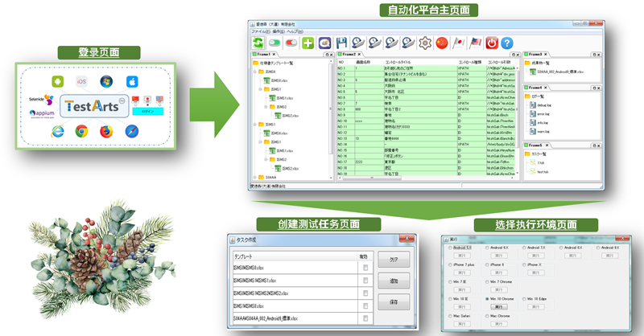Select the Win 10 Chrome radio button

486,299
